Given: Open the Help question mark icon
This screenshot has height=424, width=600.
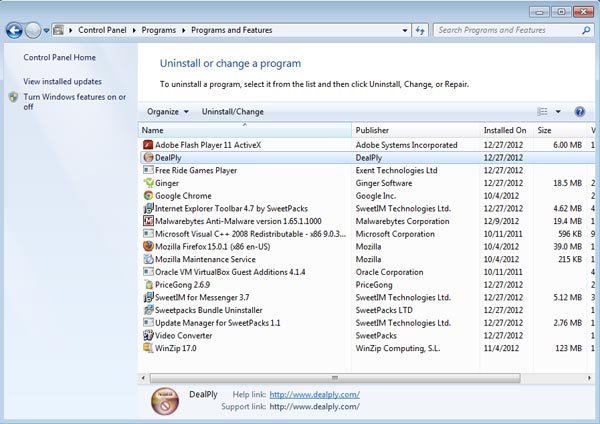Looking at the screenshot, I should 580,111.
